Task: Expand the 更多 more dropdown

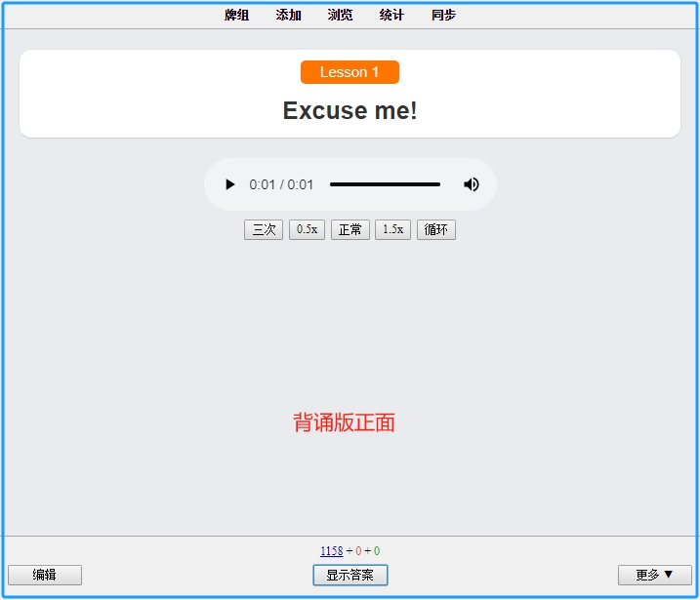Action: tap(654, 575)
